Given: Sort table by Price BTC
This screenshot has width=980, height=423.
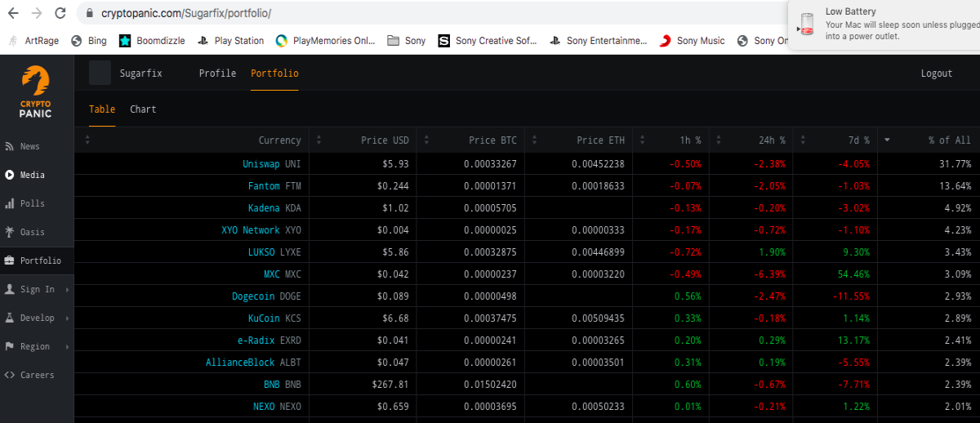Looking at the screenshot, I should point(473,140).
